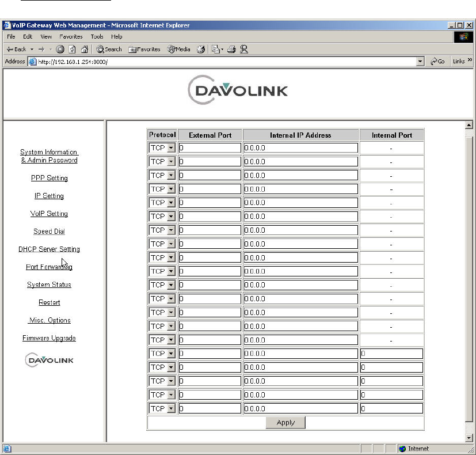Image resolution: width=476 pixels, height=455 pixels.
Task: Click the last row's Internal Port field
Action: click(x=391, y=408)
